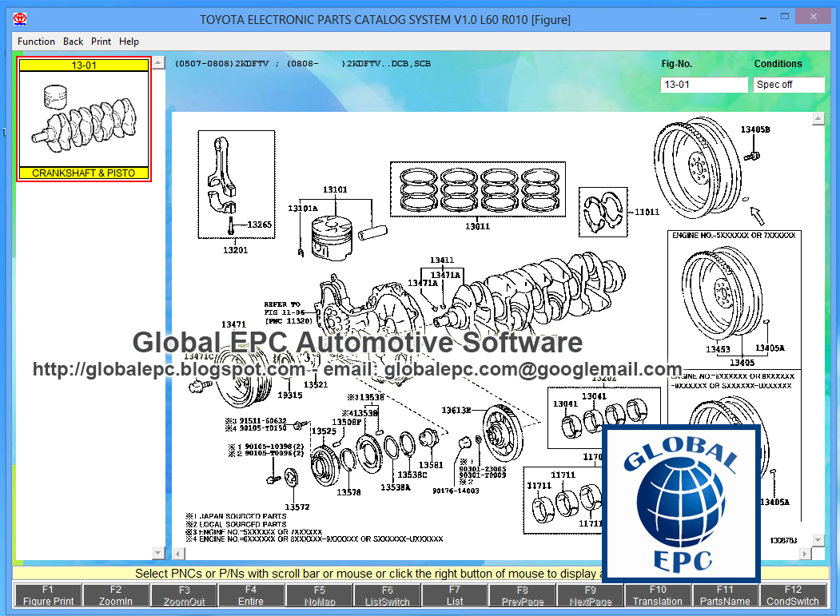This screenshot has height=616, width=840.
Task: Click F2 ZoomIn button
Action: click(x=116, y=595)
